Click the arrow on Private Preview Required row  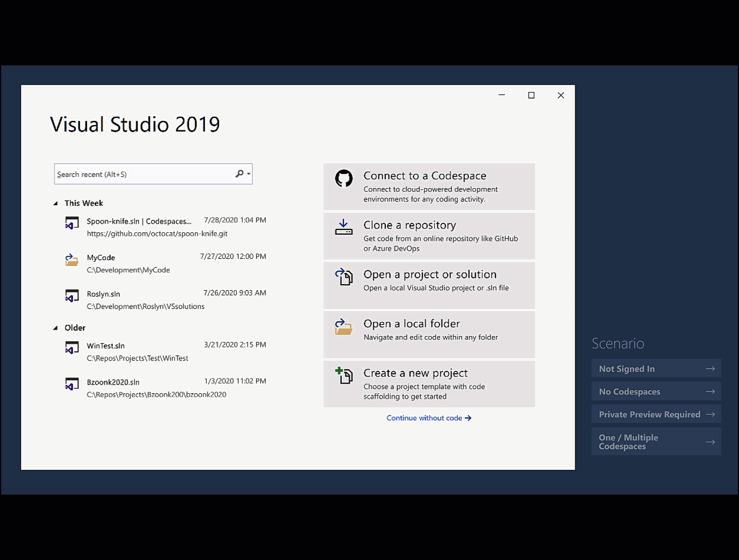point(710,414)
